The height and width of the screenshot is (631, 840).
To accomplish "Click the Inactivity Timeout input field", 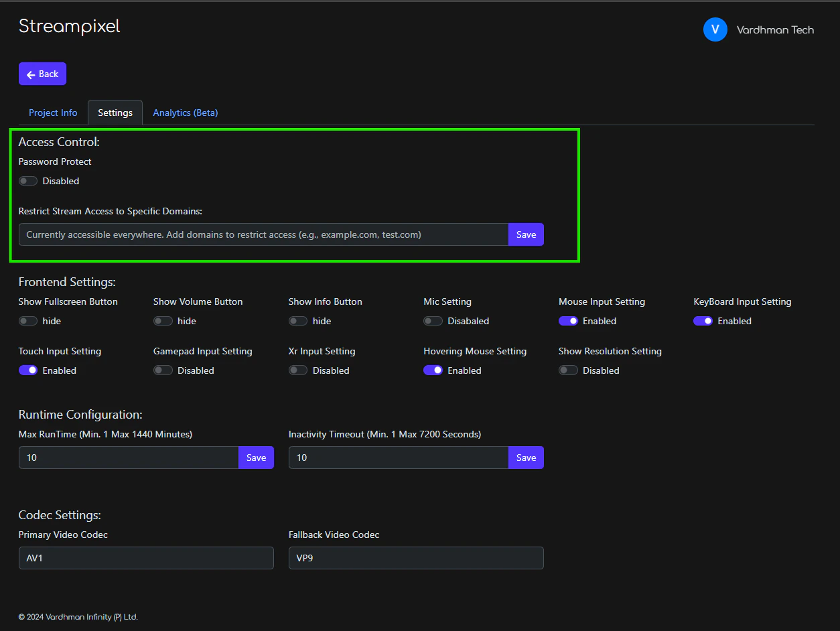I will [x=399, y=458].
